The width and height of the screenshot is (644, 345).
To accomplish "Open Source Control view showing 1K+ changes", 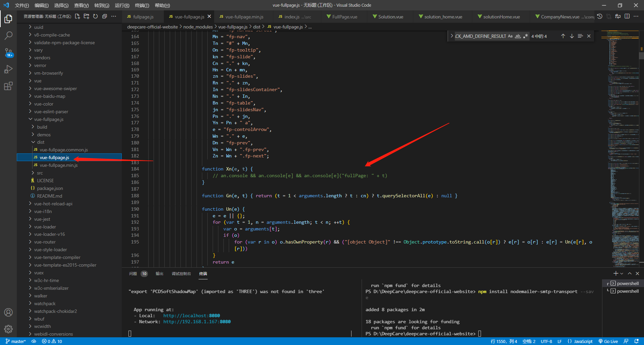I will coord(8,53).
